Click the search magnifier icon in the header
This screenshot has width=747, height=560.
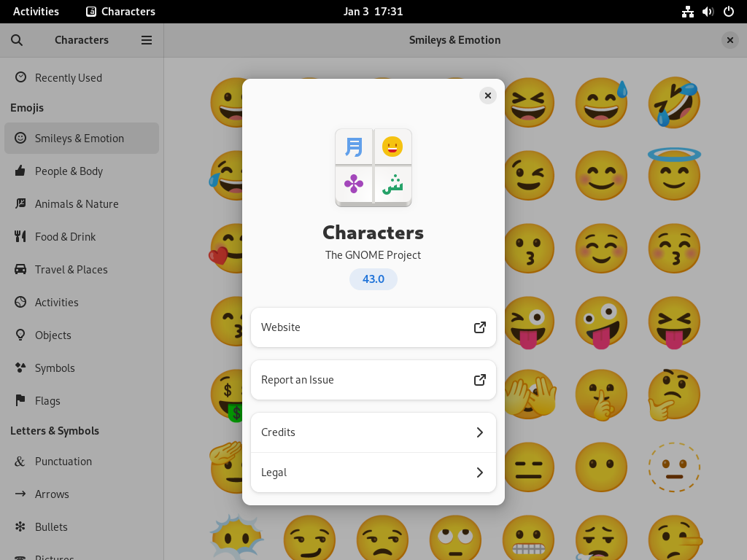point(17,40)
